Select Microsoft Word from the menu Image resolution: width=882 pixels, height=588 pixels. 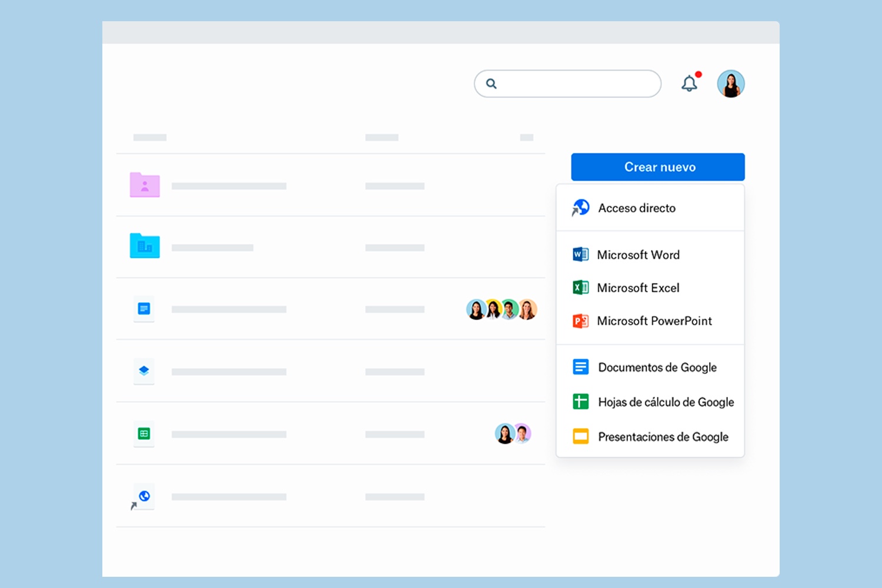coord(650,255)
